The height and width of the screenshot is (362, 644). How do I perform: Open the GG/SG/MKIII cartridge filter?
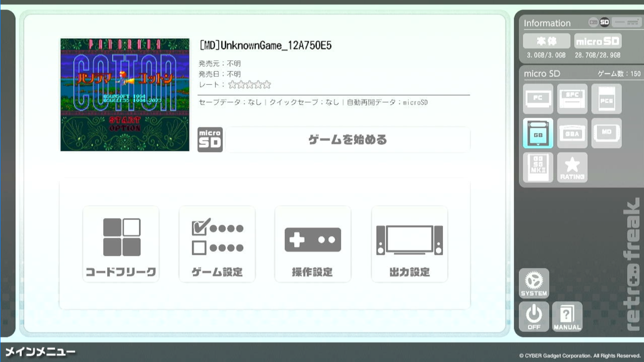[538, 167]
